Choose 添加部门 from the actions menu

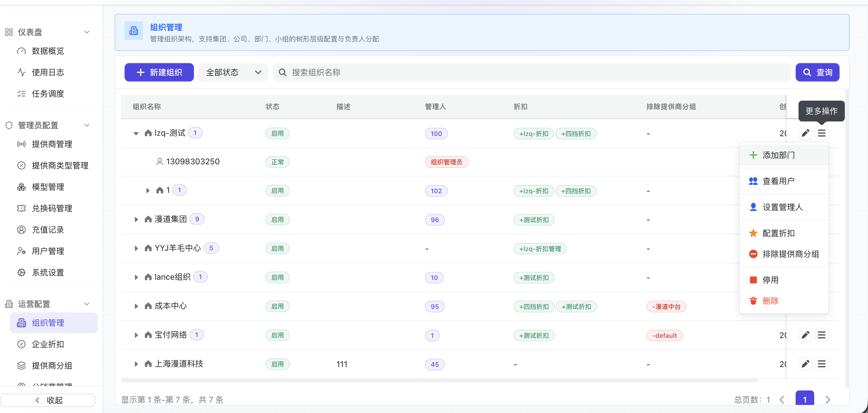click(x=784, y=155)
